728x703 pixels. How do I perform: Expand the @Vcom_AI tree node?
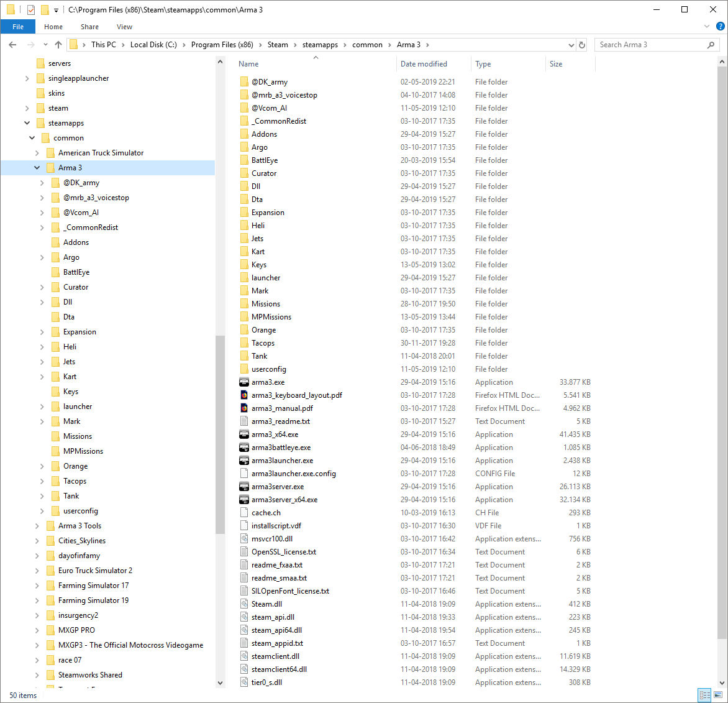click(42, 213)
